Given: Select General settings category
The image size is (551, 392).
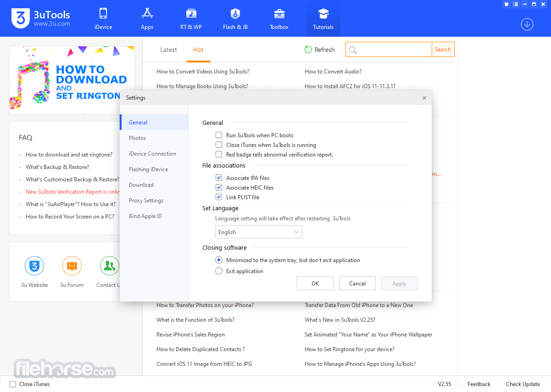Looking at the screenshot, I should (154, 123).
